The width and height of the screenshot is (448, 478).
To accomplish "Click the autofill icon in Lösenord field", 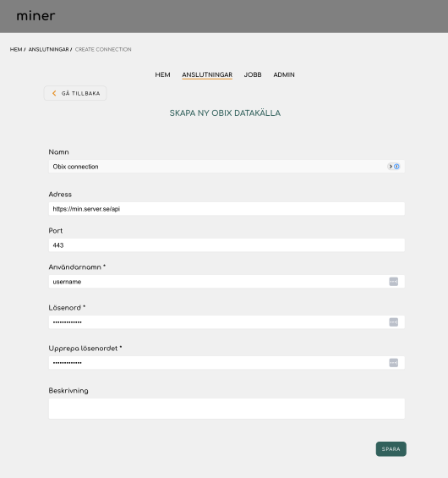I will pos(394,322).
